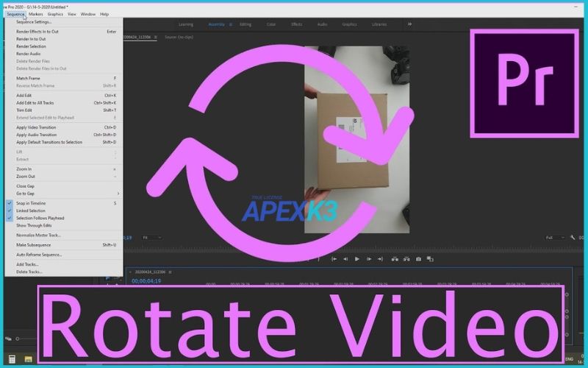Open the monitor Settings wrench icon
588x368 pixels.
[x=572, y=238]
